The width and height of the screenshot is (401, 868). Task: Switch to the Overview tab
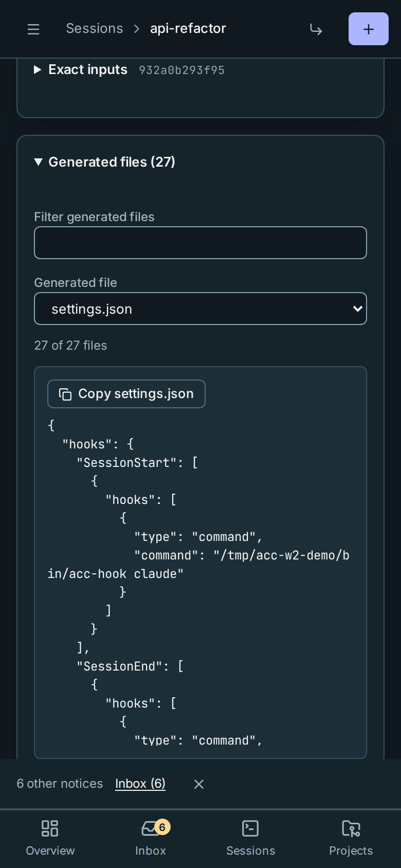coord(50,838)
